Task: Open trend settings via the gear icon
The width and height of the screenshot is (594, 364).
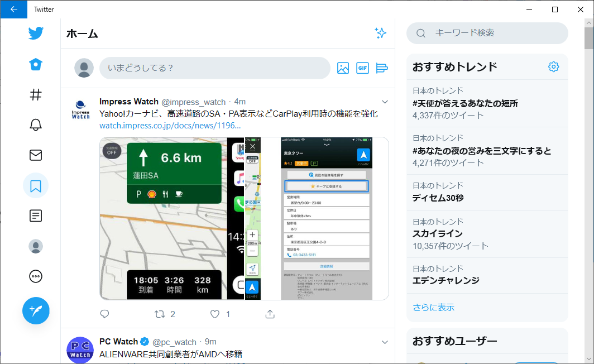Action: point(553,66)
